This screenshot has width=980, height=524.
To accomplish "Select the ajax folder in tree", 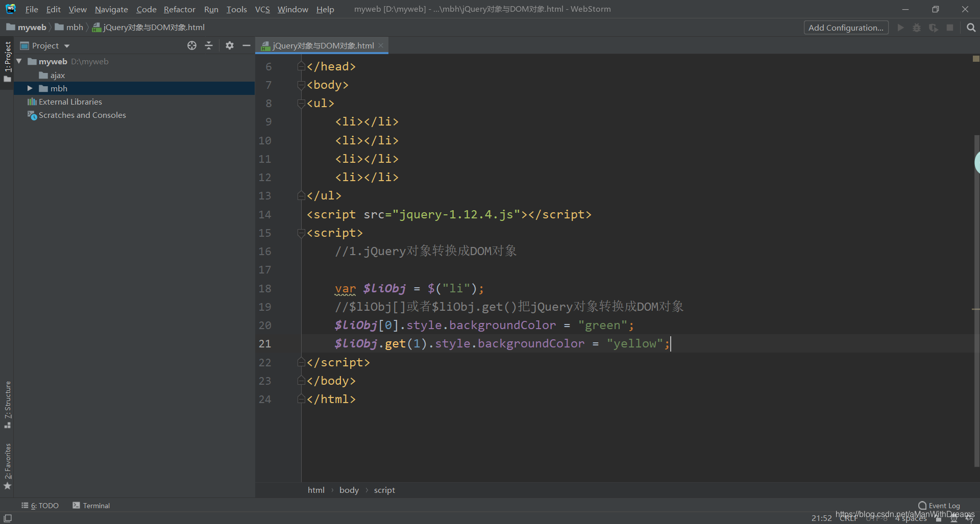I will [134, 75].
